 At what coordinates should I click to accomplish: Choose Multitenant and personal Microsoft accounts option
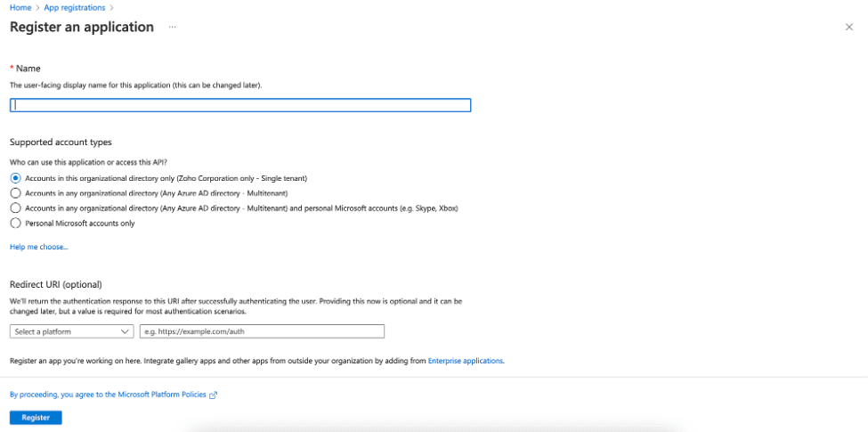(x=15, y=208)
